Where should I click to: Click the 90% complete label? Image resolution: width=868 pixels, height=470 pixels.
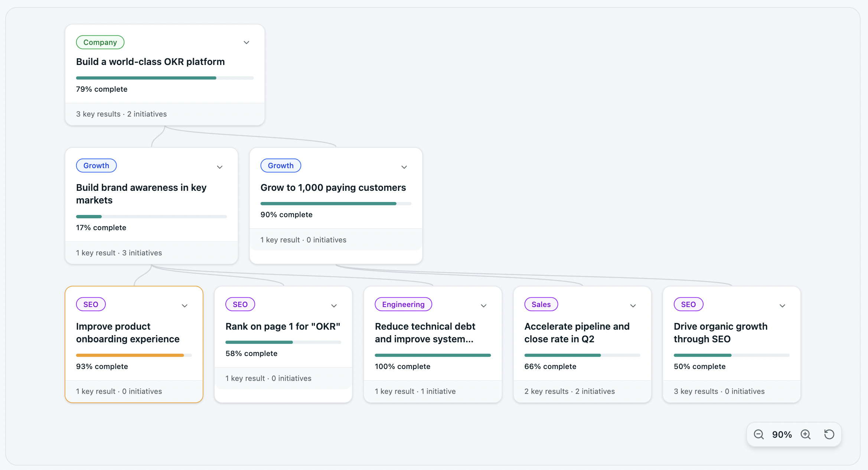coord(287,215)
